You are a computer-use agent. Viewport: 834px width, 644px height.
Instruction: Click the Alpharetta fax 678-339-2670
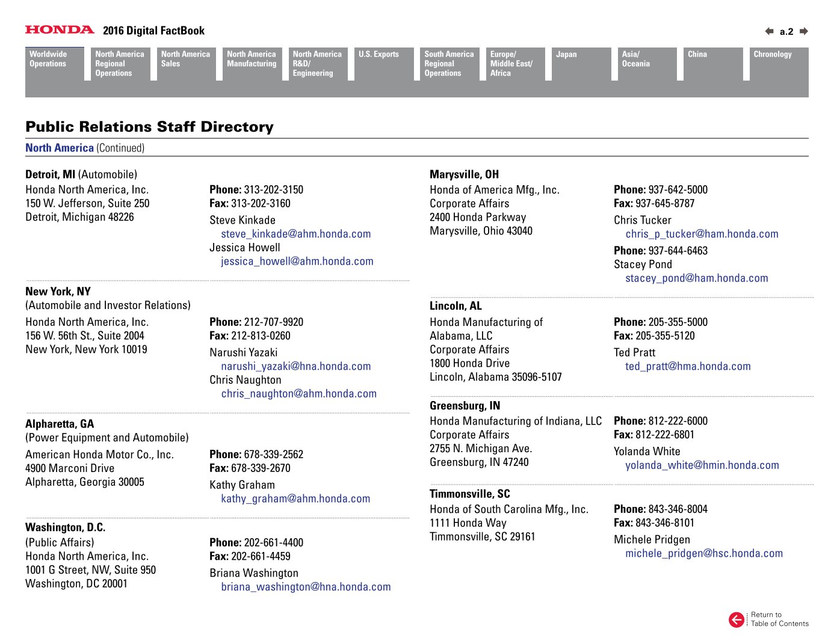[x=261, y=468]
